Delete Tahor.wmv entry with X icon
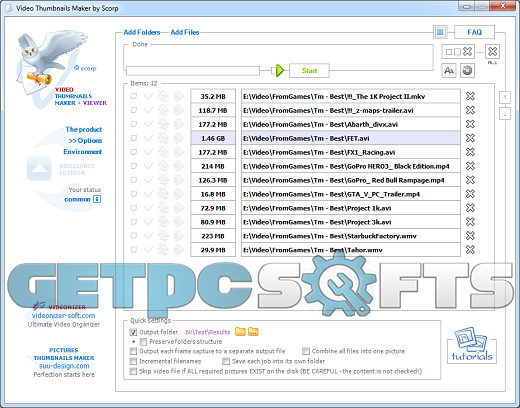Viewport: 520px width, 408px height. coord(470,250)
